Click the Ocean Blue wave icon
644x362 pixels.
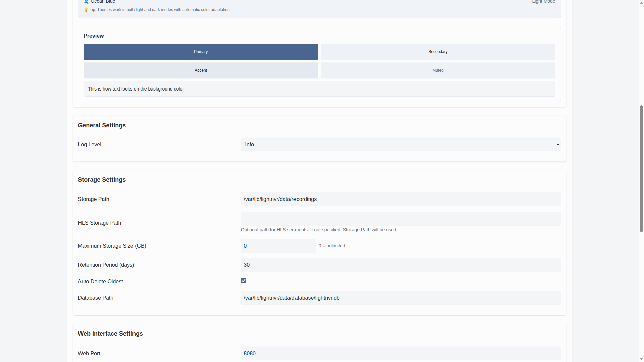click(86, 2)
